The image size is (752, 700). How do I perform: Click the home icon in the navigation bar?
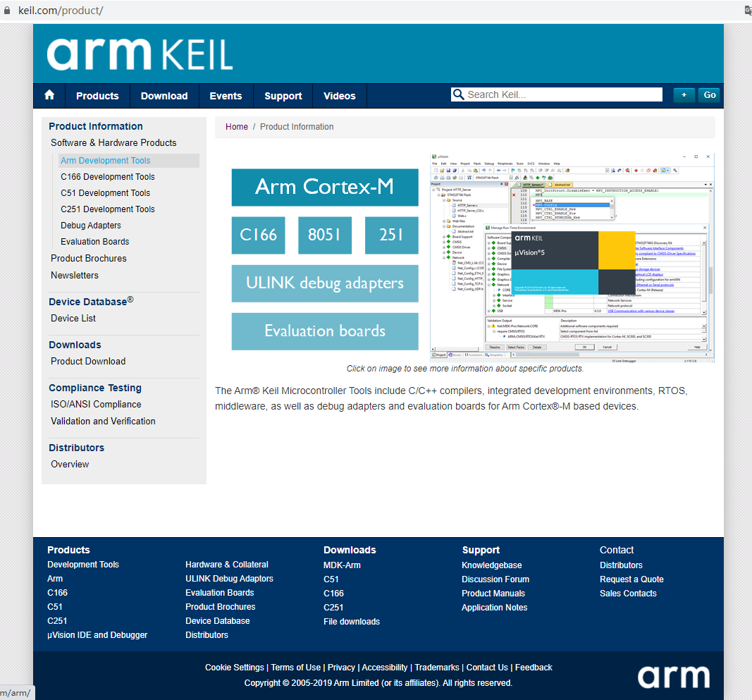click(49, 95)
